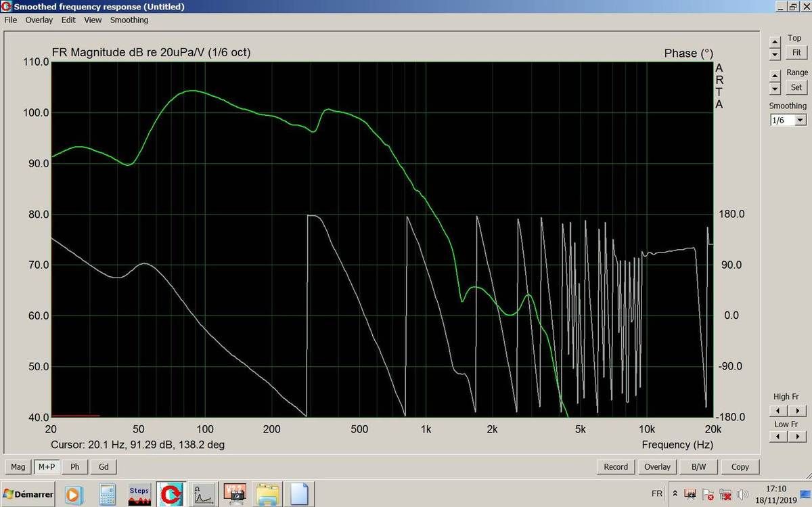Image resolution: width=812 pixels, height=507 pixels.
Task: Click the ARTA window title icon
Action: (x=7, y=6)
